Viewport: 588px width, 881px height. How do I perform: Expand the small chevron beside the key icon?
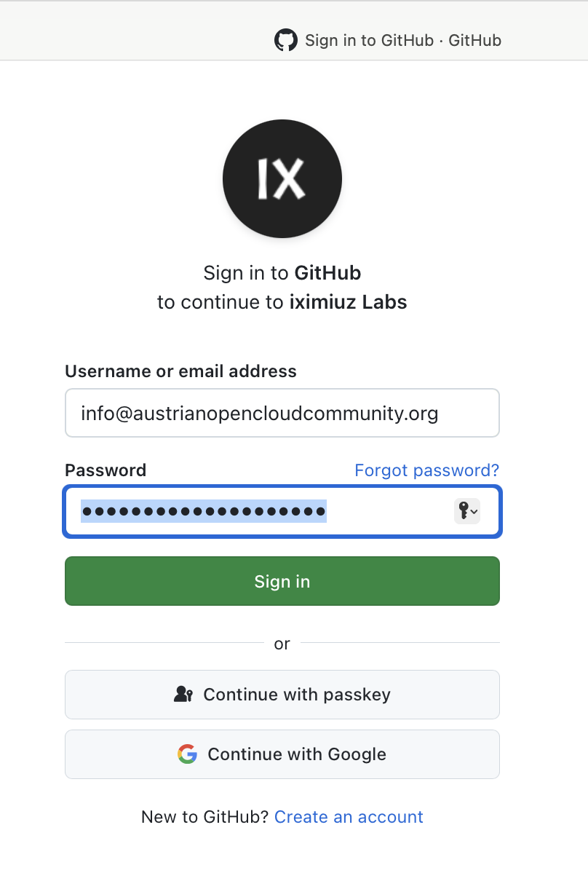tap(474, 512)
